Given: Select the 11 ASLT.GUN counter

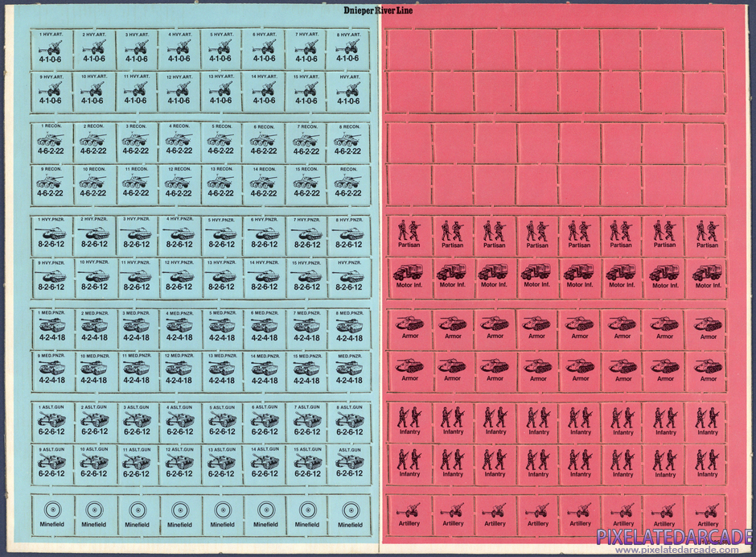Looking at the screenshot, I should tap(137, 464).
